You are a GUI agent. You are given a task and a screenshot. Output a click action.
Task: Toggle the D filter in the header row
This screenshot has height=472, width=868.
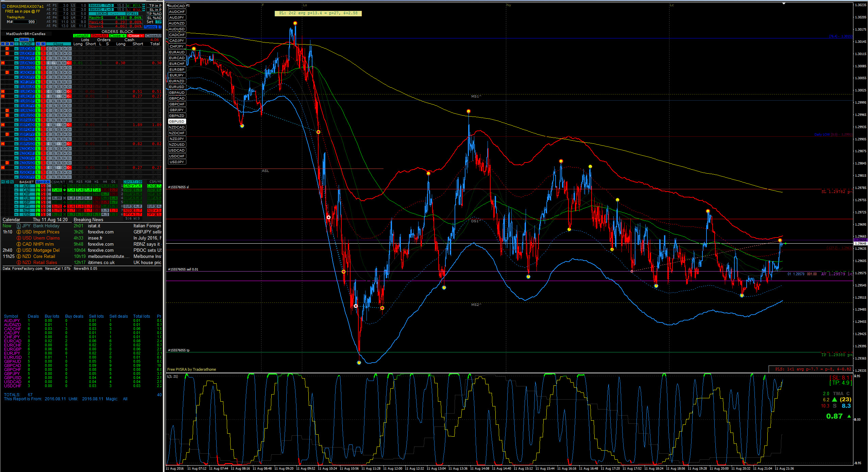pos(7,44)
